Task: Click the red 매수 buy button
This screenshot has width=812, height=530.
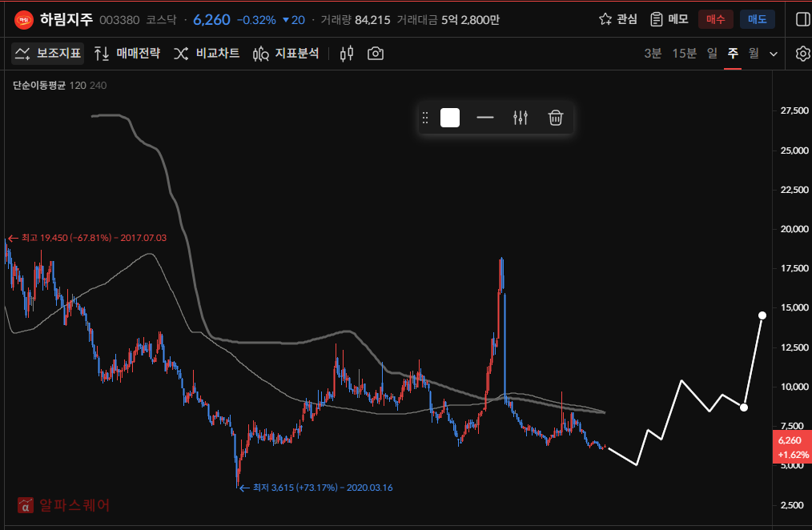Action: (x=716, y=20)
